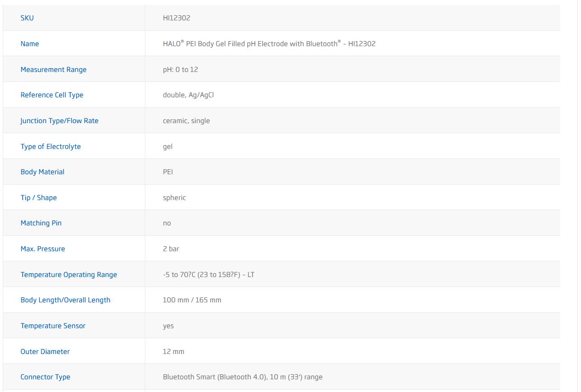Click the Max. Pressure label
This screenshot has width=581, height=392.
[x=43, y=249]
